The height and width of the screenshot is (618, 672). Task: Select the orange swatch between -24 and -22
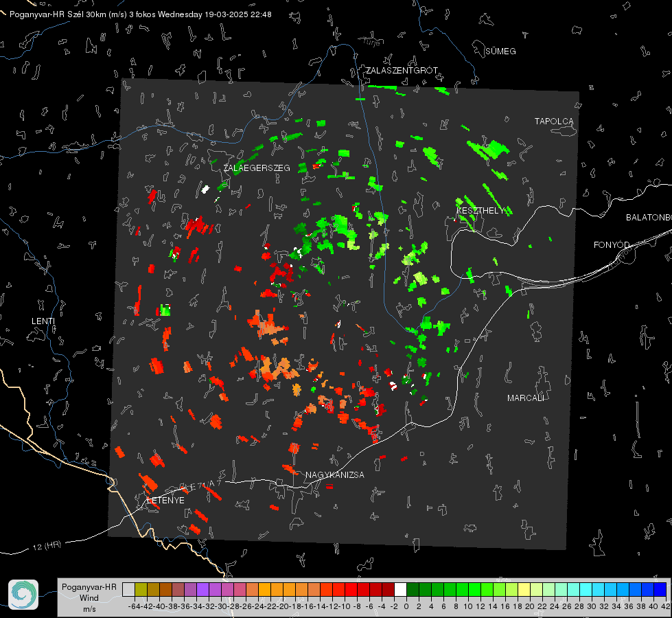coord(264,590)
